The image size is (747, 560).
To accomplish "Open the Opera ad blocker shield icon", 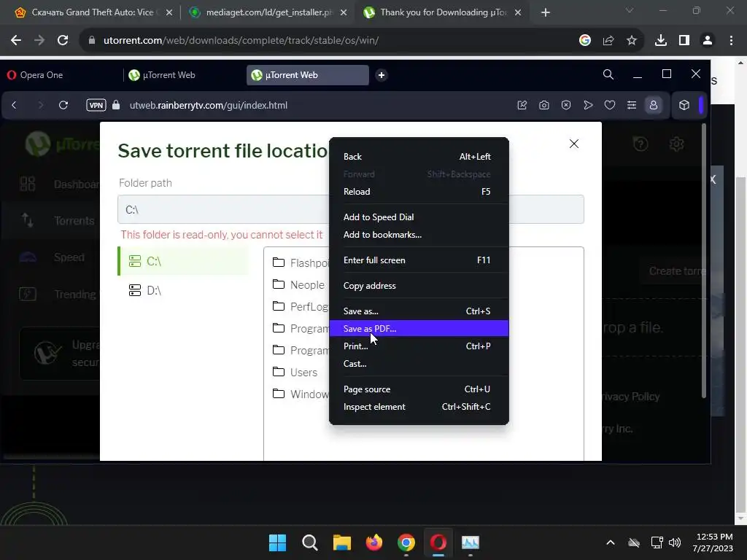I will (566, 105).
